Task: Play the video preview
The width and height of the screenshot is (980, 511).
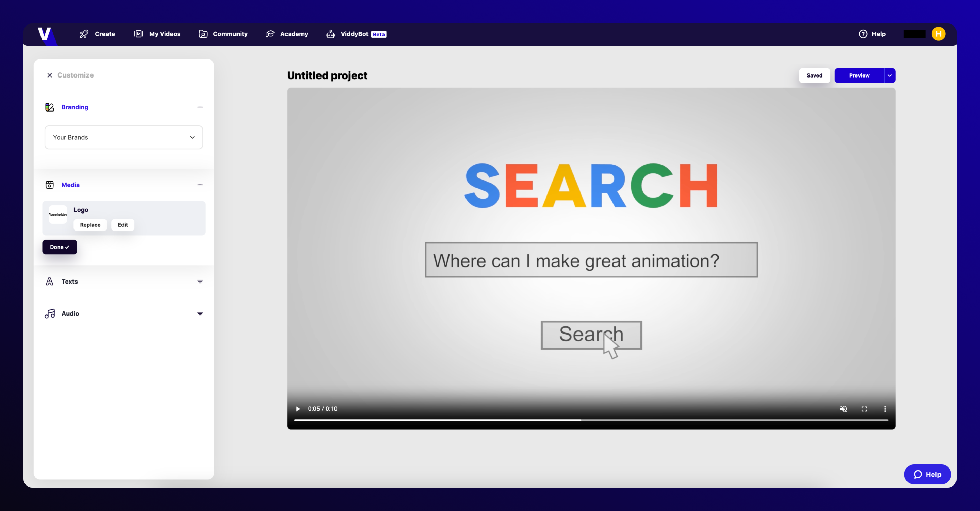Action: (298, 409)
